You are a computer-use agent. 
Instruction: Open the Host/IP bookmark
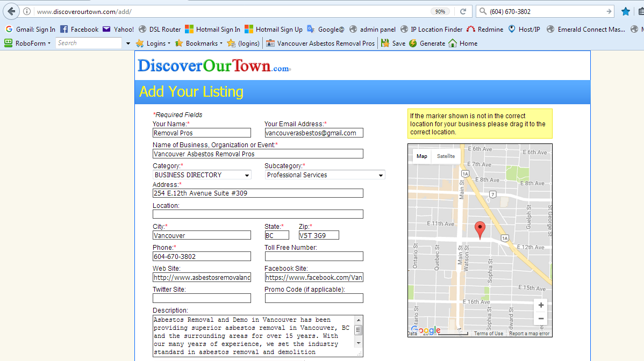tap(524, 30)
